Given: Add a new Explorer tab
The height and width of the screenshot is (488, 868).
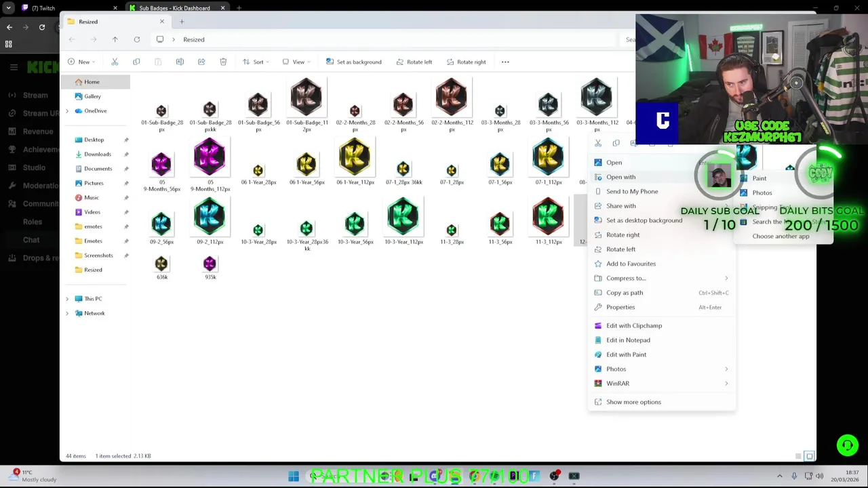Looking at the screenshot, I should pyautogui.click(x=182, y=22).
